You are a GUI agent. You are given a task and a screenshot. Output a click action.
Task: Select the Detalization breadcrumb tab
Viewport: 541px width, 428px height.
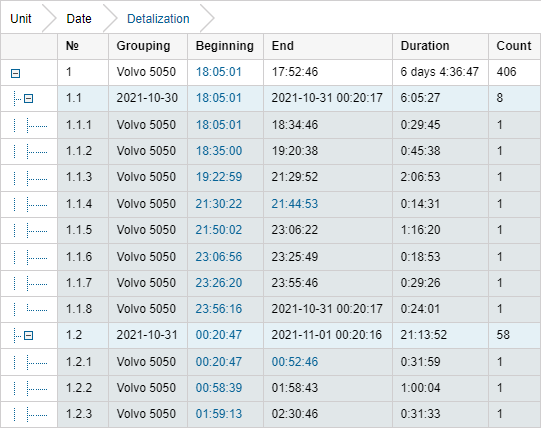[158, 19]
